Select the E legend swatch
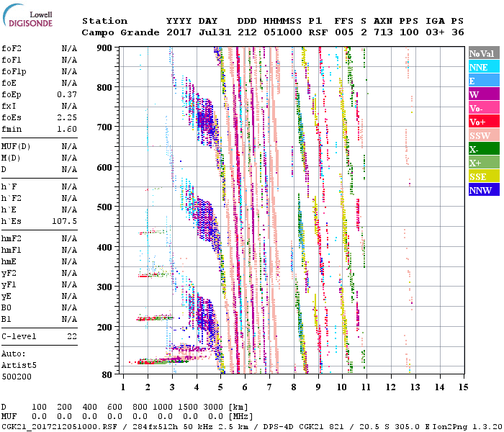The image size is (504, 432). click(484, 81)
